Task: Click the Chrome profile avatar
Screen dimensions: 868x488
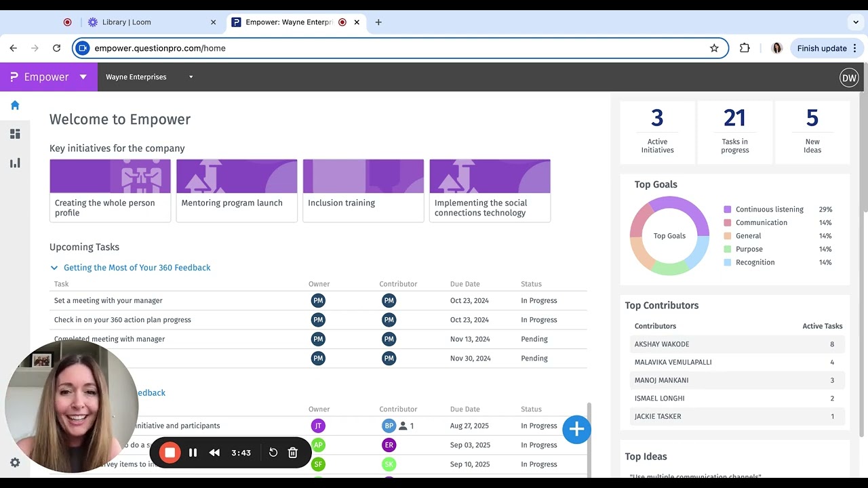Action: (777, 48)
